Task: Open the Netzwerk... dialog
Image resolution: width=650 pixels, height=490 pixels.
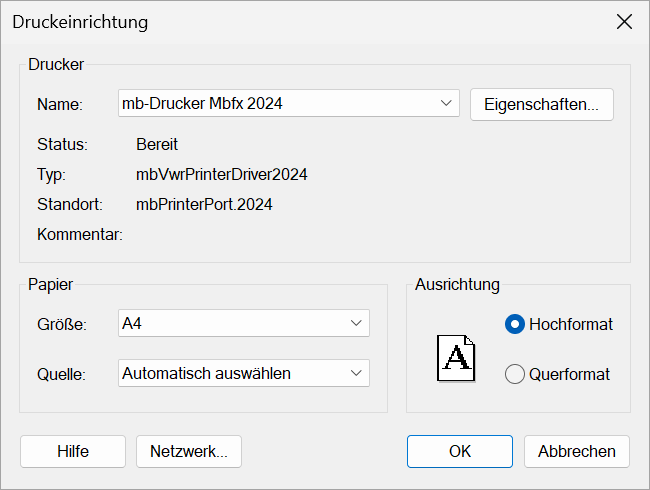Action: (189, 451)
